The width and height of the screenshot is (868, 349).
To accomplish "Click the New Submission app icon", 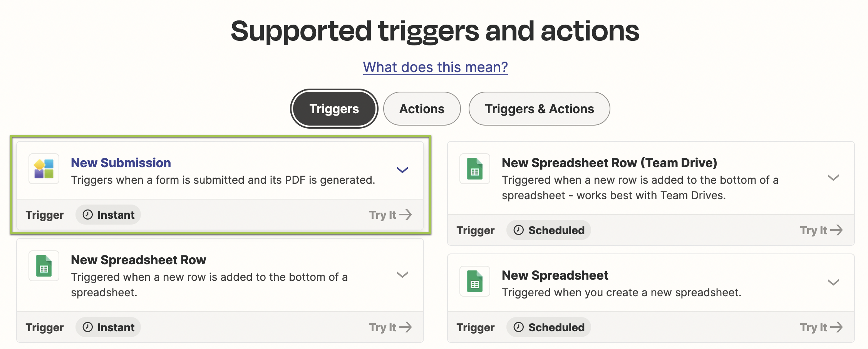I will 44,169.
